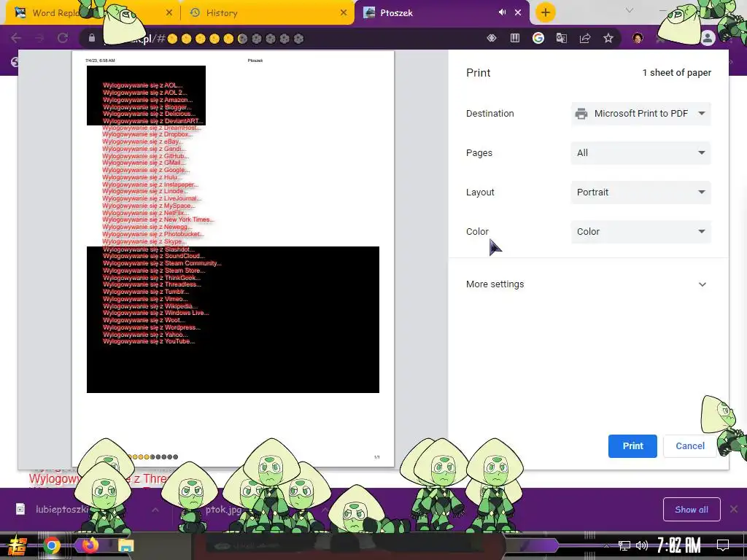Click the address bar URL field

click(x=286, y=39)
